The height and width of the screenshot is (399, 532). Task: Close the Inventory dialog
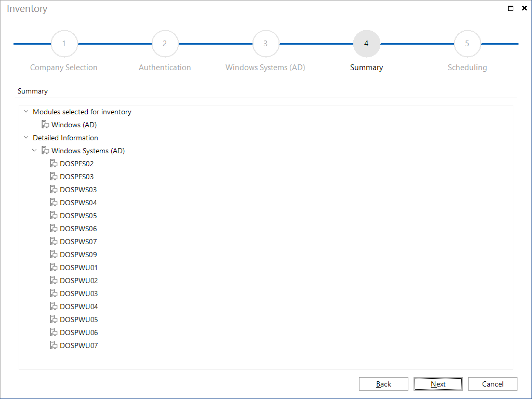(524, 8)
